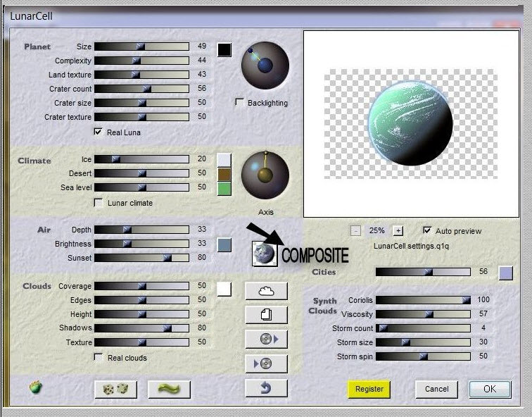
Task: Click the Clouds Height slider
Action: click(x=141, y=314)
